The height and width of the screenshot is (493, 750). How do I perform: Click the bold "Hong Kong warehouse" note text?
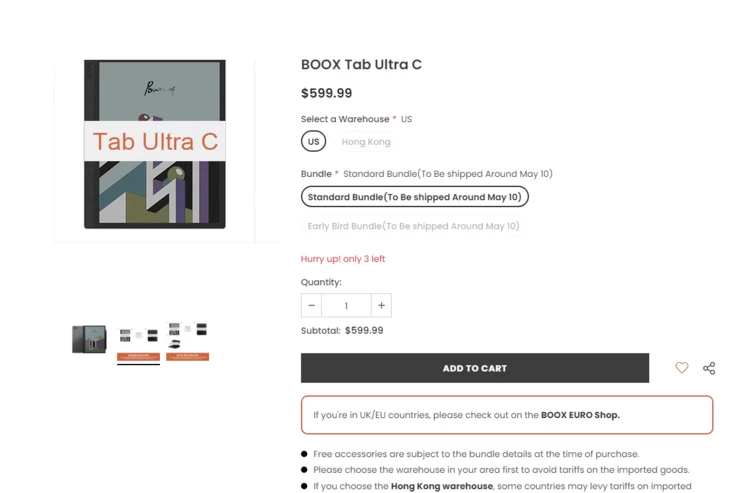pos(441,486)
